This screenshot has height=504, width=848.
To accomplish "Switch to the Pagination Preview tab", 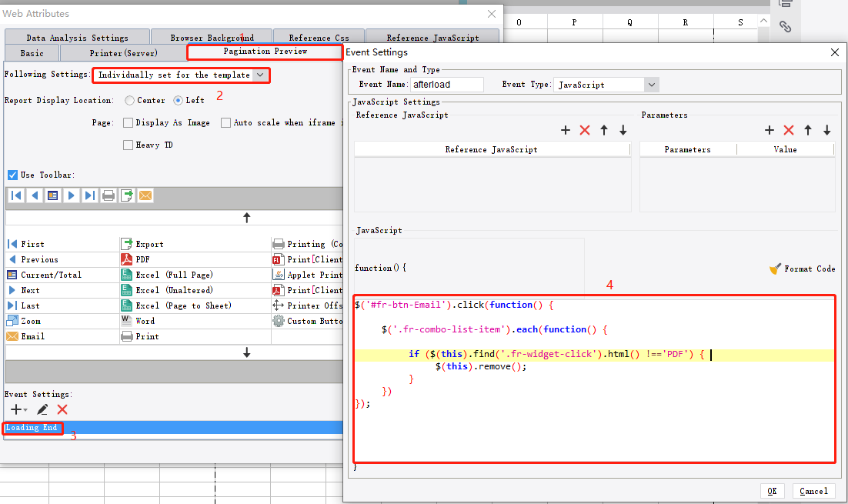I will [x=265, y=52].
